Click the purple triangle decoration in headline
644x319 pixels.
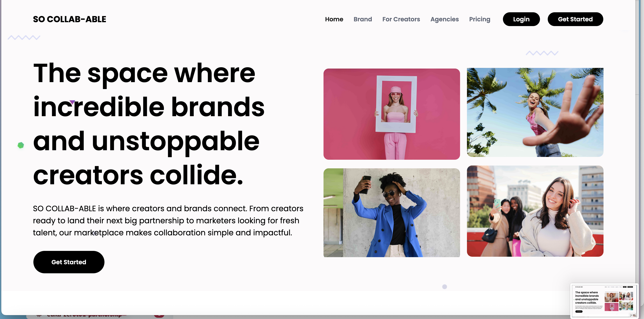(72, 102)
